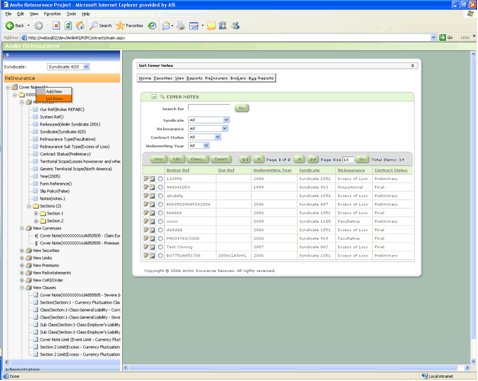
Task: Click the folder icon of Section 2
Action: tap(43, 221)
